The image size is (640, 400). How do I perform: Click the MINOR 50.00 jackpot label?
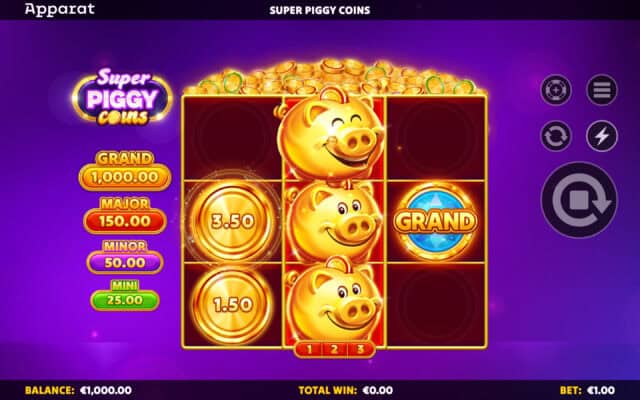click(124, 257)
